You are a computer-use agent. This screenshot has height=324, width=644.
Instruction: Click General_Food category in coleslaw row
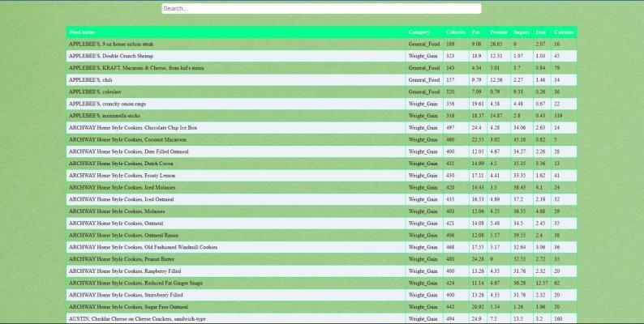click(424, 92)
